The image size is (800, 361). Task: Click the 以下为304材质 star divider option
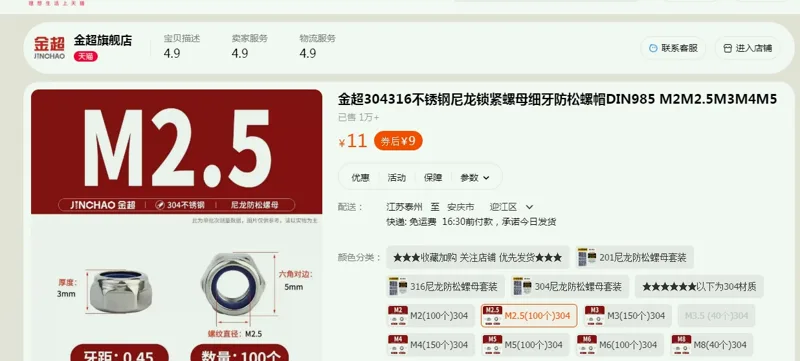pyautogui.click(x=699, y=287)
